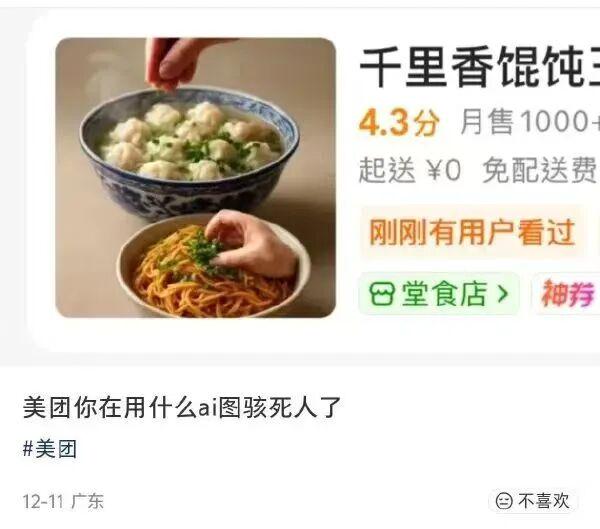Click the neutral face icon beside 不喜欢

504,501
